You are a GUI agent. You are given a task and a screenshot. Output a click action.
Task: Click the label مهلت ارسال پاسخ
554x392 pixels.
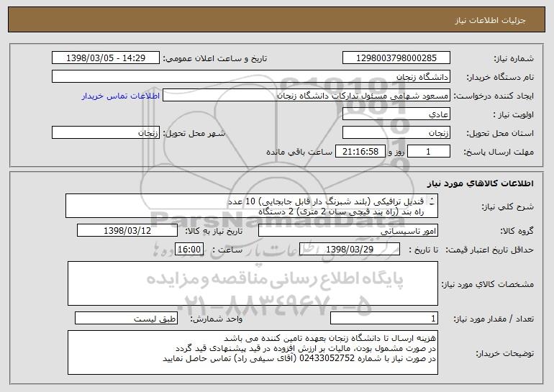pyautogui.click(x=499, y=152)
